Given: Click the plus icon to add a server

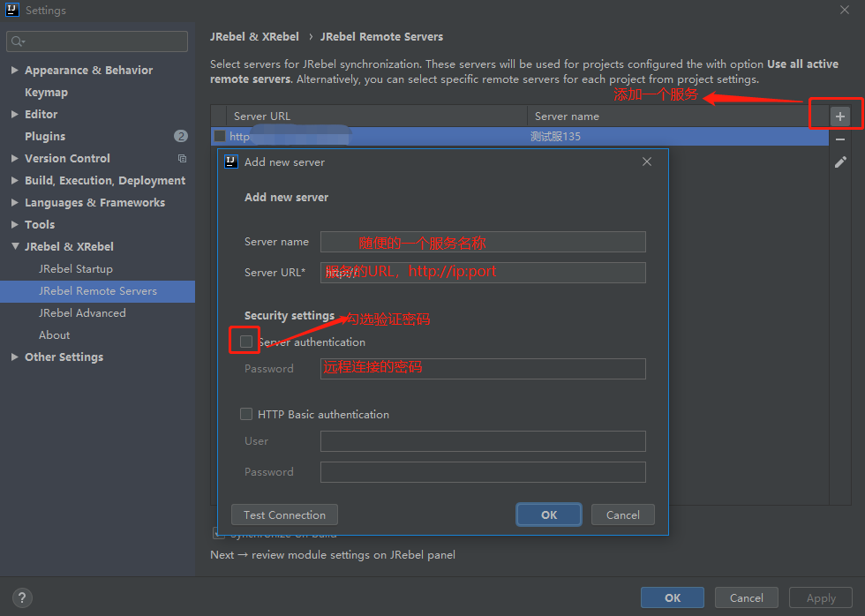Looking at the screenshot, I should click(x=839, y=116).
